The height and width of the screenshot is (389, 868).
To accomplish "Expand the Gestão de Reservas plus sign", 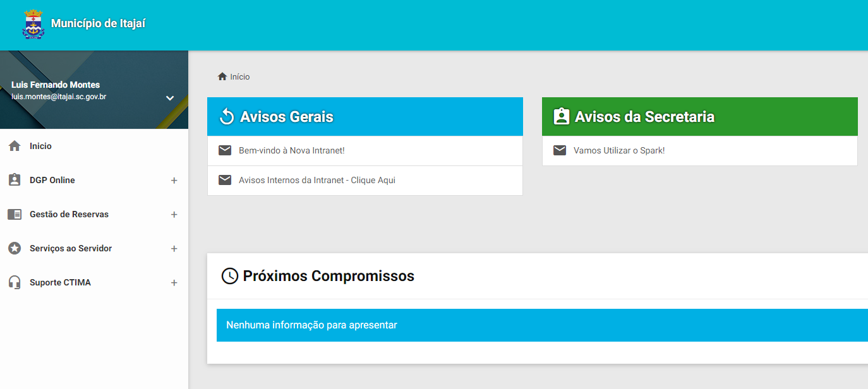I will click(x=174, y=215).
